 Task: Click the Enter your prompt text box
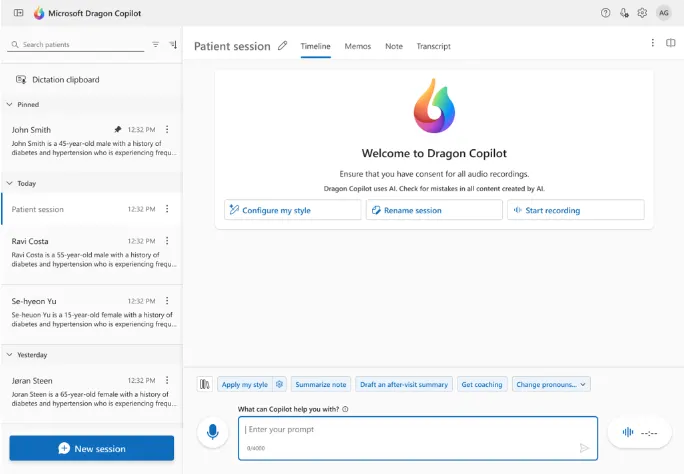coord(418,438)
